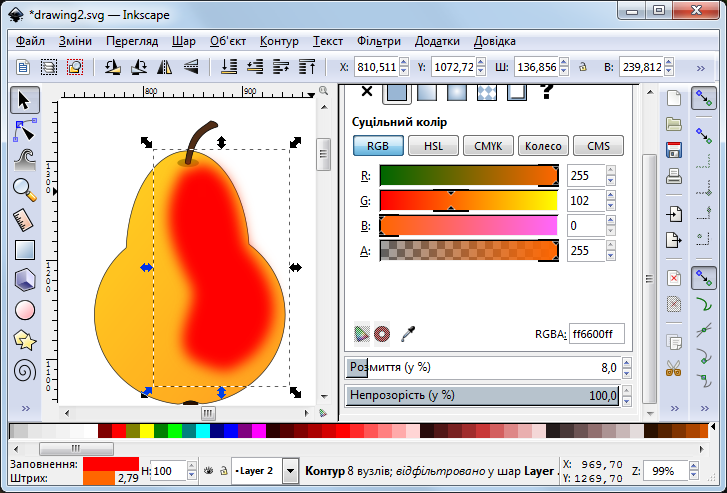Click the CMYK color mode button
The width and height of the screenshot is (727, 493).
point(488,145)
